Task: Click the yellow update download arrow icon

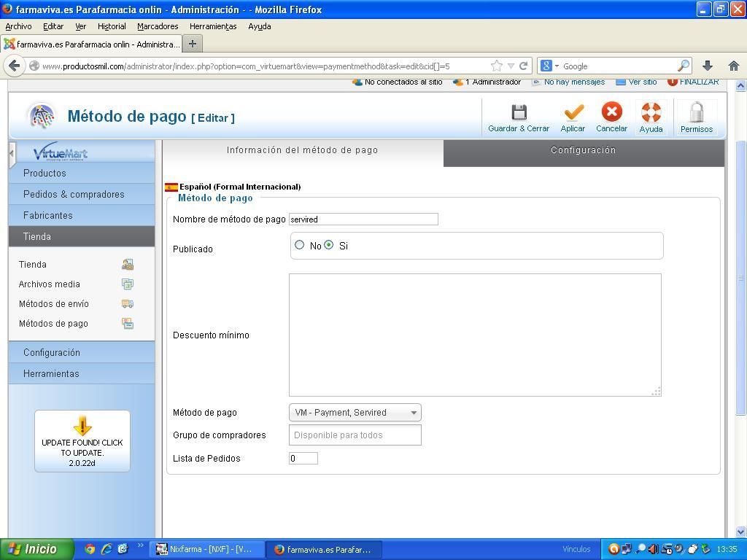Action: tap(82, 426)
